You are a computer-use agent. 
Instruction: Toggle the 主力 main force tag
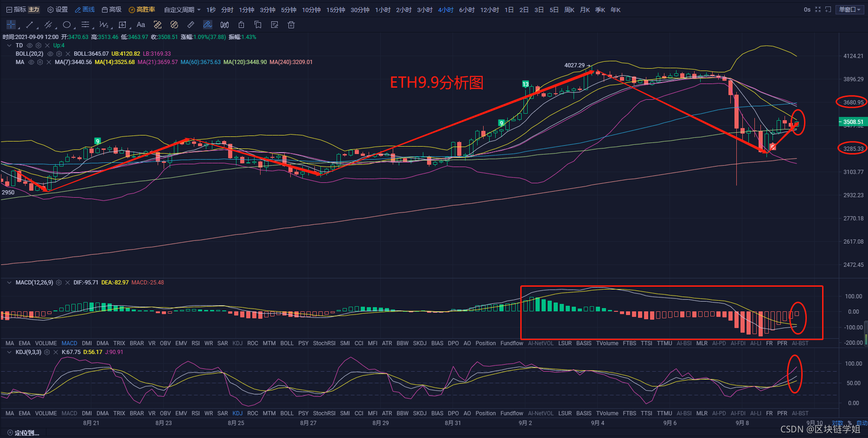click(x=34, y=9)
